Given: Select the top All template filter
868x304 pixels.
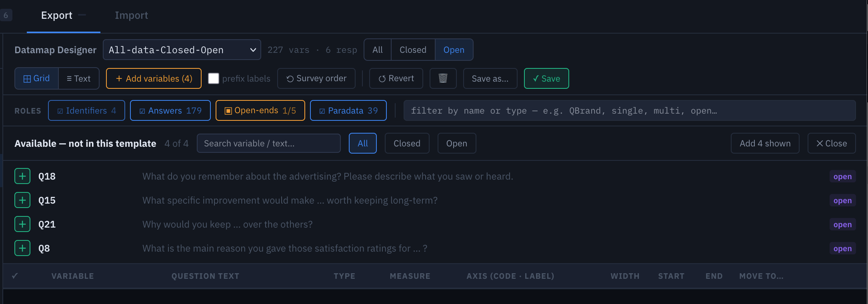Looking at the screenshot, I should click(x=378, y=50).
